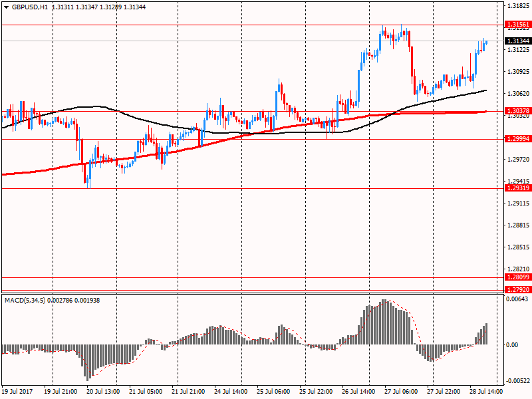Click the 19 Jul 21:00 time label

coord(61,392)
